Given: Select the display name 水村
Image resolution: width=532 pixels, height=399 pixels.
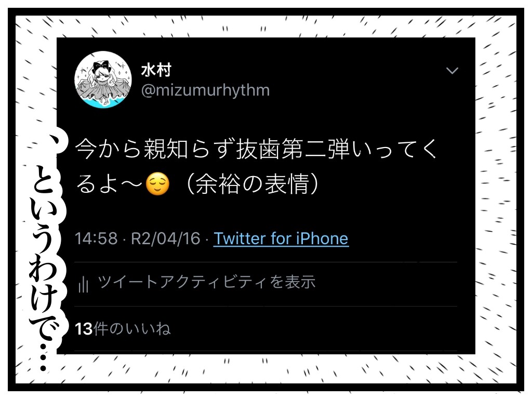Looking at the screenshot, I should tap(156, 70).
